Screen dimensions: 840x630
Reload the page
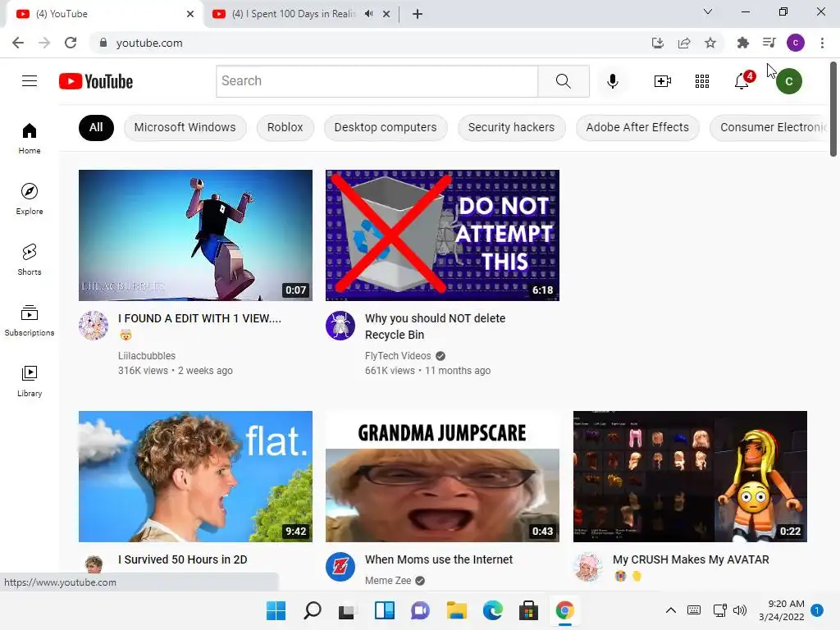point(71,43)
